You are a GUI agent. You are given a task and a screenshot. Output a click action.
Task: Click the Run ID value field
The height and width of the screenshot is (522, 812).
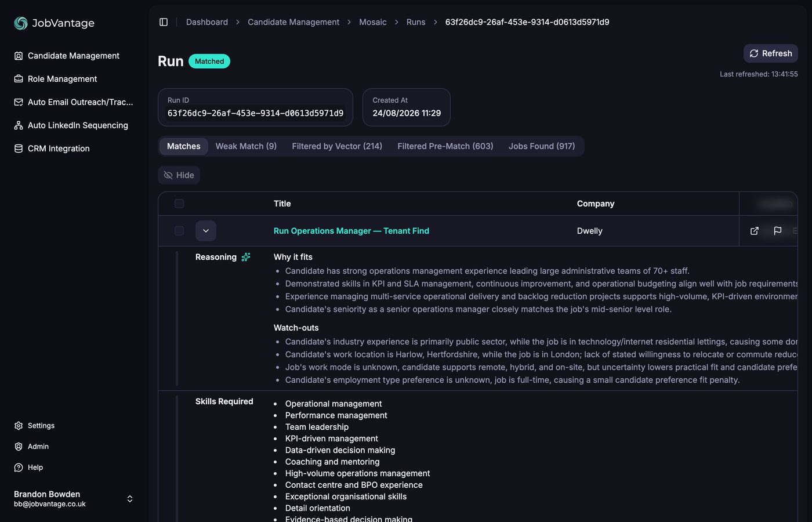point(255,113)
